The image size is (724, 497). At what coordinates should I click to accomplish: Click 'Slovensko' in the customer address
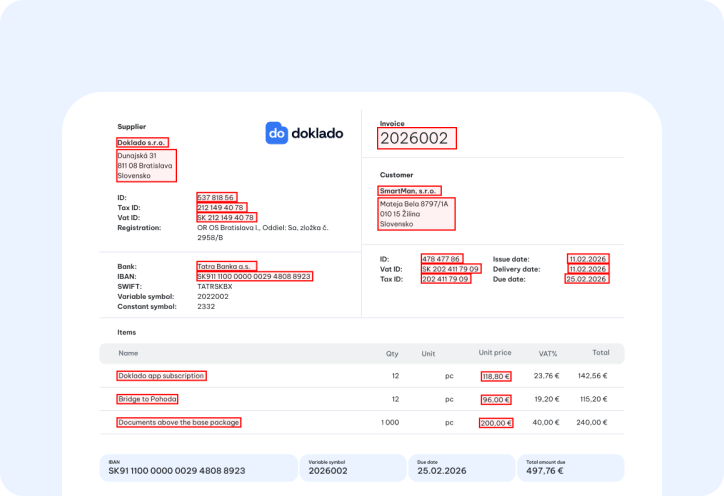[x=397, y=224]
